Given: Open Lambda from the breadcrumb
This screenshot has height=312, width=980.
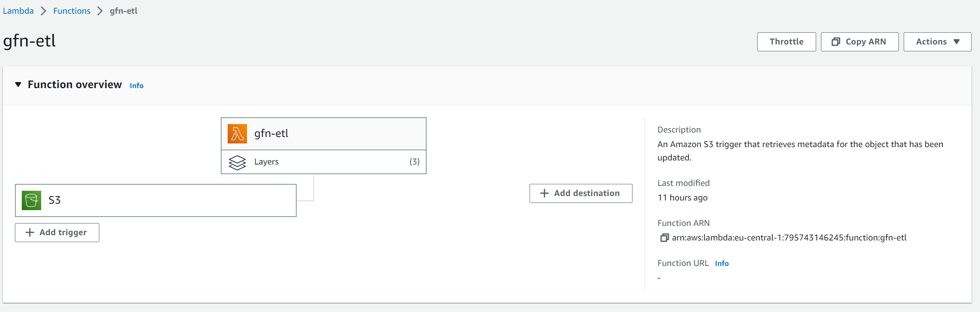Looking at the screenshot, I should coord(18,11).
